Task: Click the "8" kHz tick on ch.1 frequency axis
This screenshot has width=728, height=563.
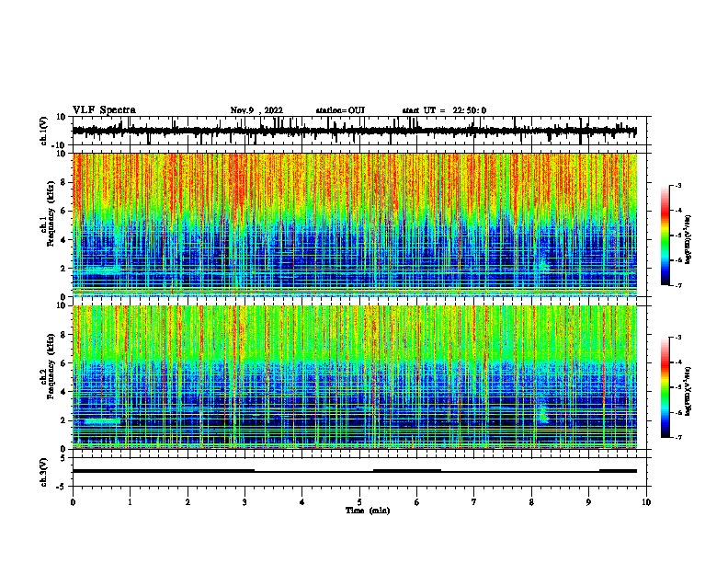Action: coord(64,182)
